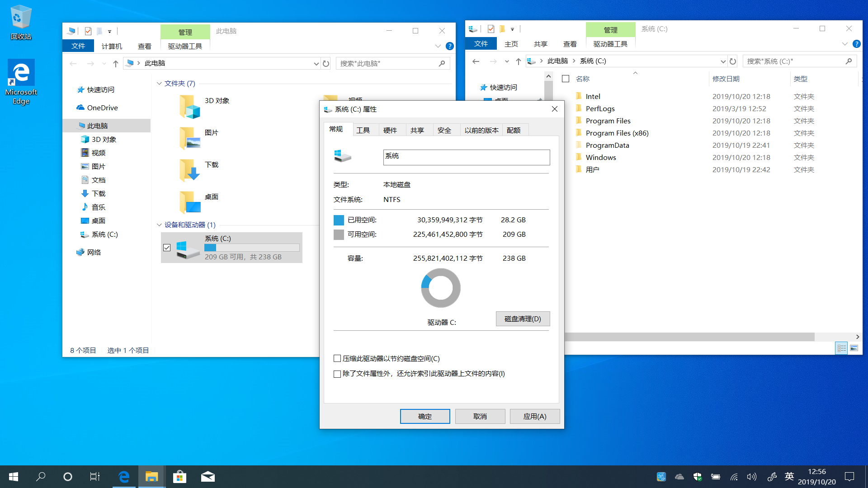Select the 系统 (C:) drive icon

tap(188, 249)
